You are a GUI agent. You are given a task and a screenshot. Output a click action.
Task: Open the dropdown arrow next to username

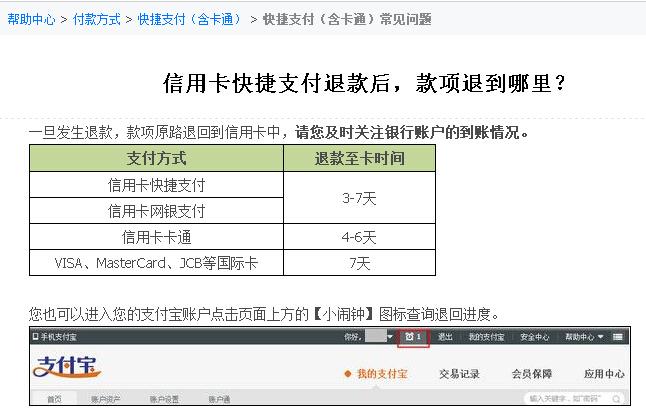tap(390, 337)
